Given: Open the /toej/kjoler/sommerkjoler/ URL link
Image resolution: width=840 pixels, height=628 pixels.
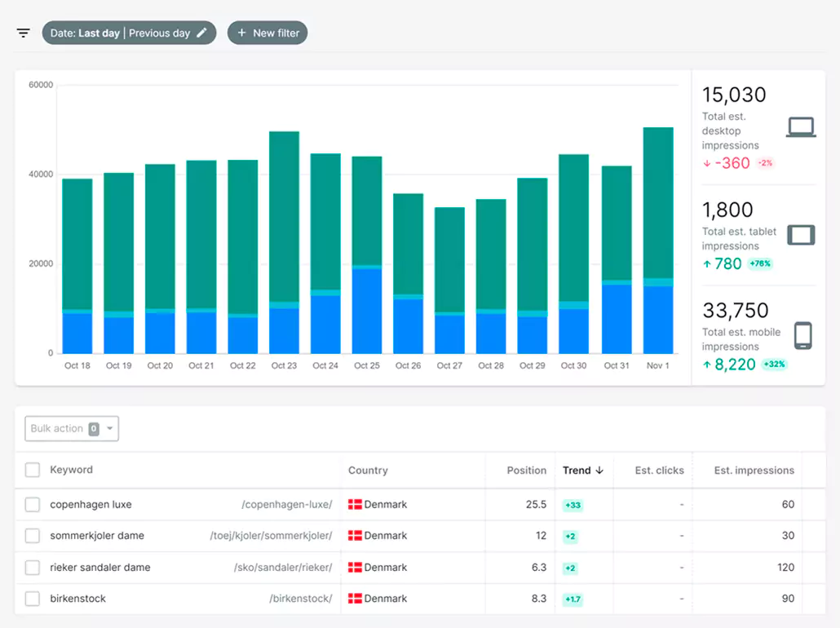Looking at the screenshot, I should coord(271,536).
